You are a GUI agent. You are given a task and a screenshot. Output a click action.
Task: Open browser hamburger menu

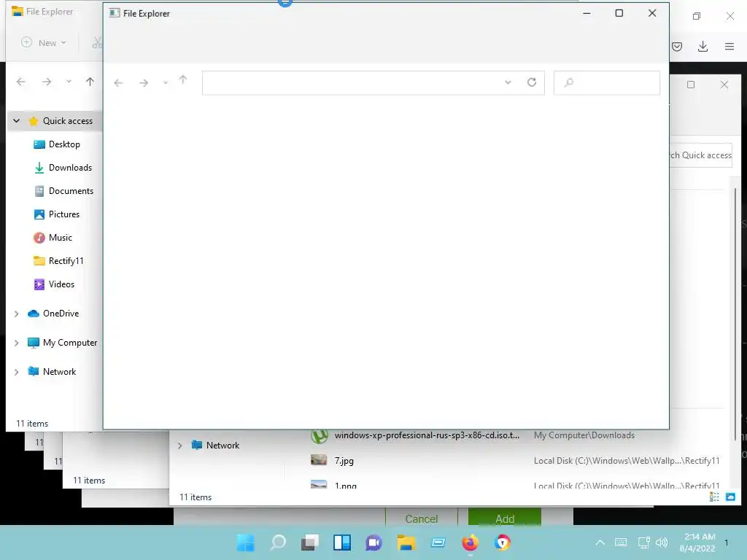click(729, 46)
